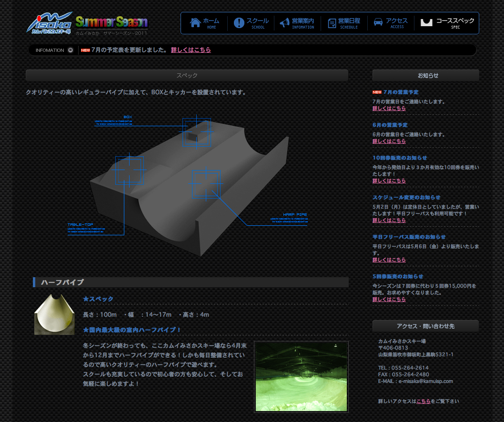Viewport: 504px width, 422px height.
Task: Click 詳しくはこちら link in the news ticker
Action: point(191,50)
